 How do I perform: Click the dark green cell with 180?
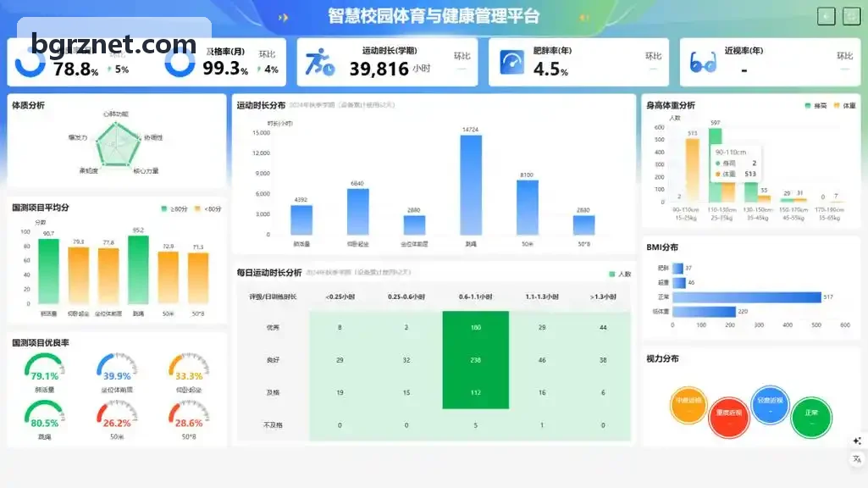(476, 327)
